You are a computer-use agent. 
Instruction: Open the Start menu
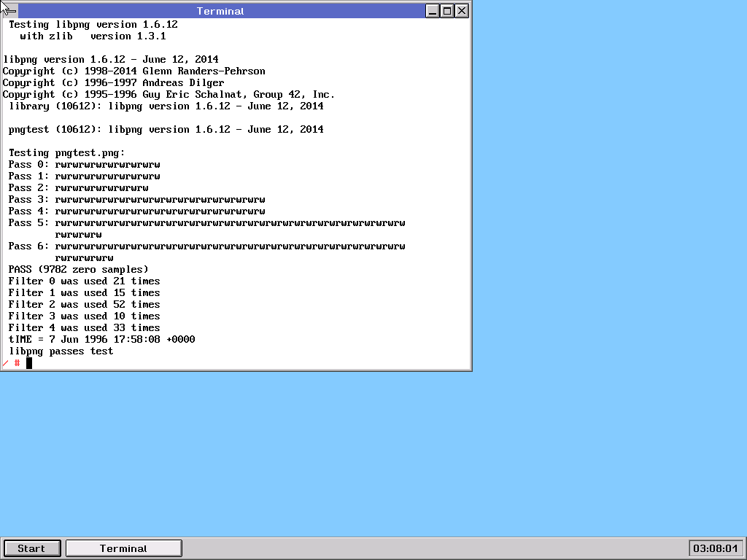[31, 548]
